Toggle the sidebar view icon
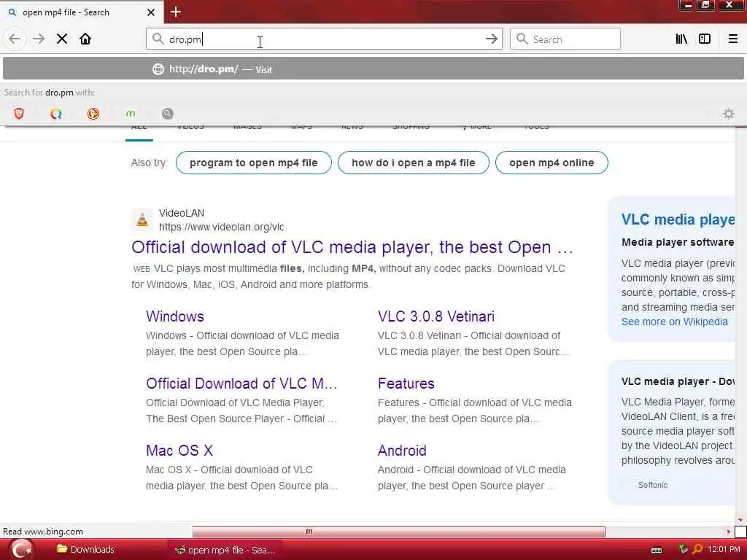 click(705, 39)
